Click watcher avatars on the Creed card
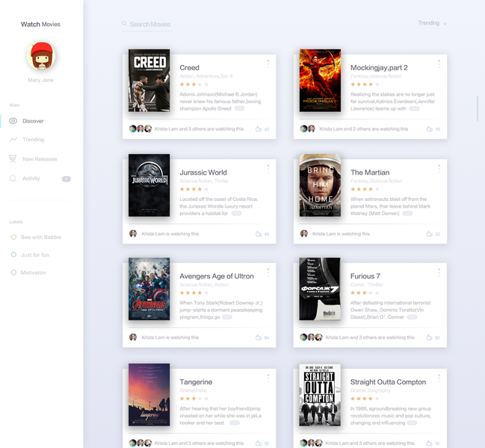This screenshot has height=448, width=485. point(140,129)
